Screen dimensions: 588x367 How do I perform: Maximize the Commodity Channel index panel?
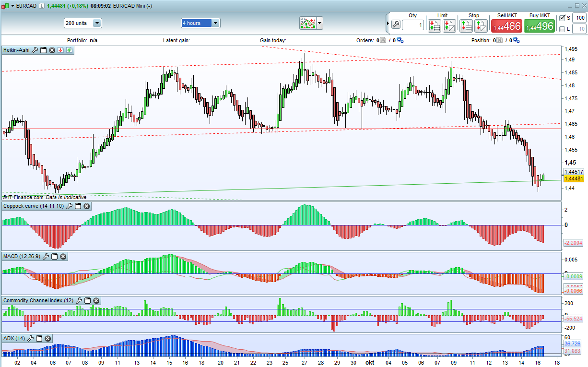tap(87, 301)
